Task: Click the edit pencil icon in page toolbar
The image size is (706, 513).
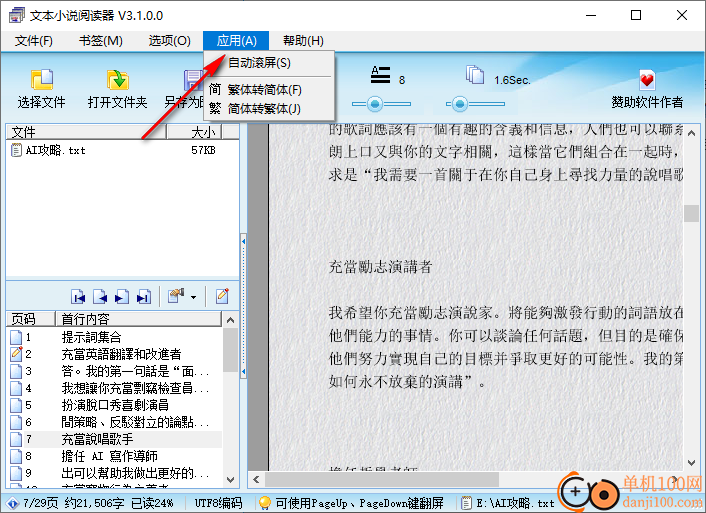Action: [x=222, y=296]
